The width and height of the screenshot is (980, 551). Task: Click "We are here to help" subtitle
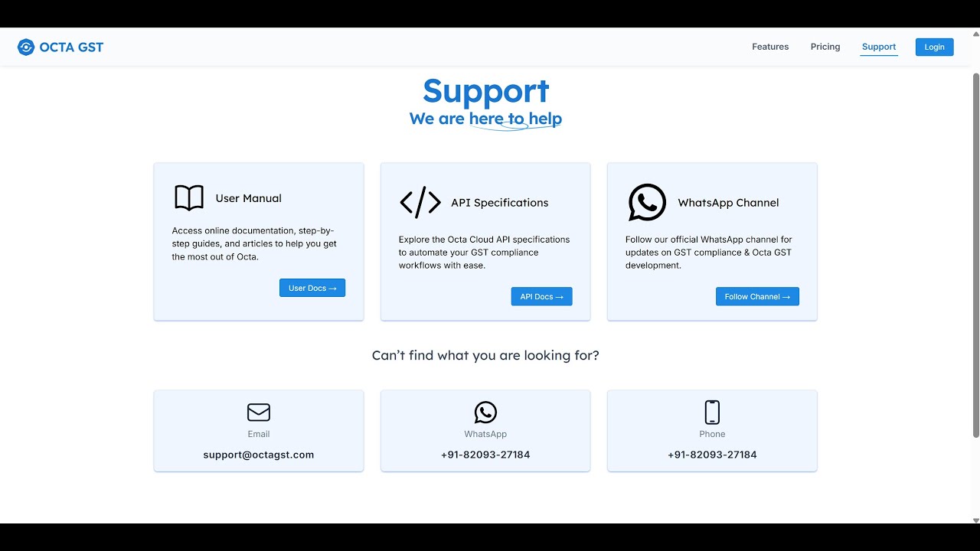pos(485,119)
